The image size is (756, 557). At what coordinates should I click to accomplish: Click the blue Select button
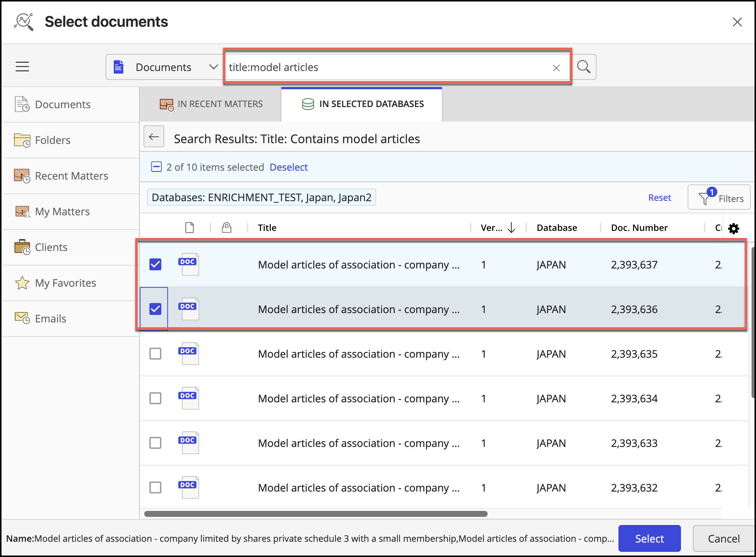point(649,538)
